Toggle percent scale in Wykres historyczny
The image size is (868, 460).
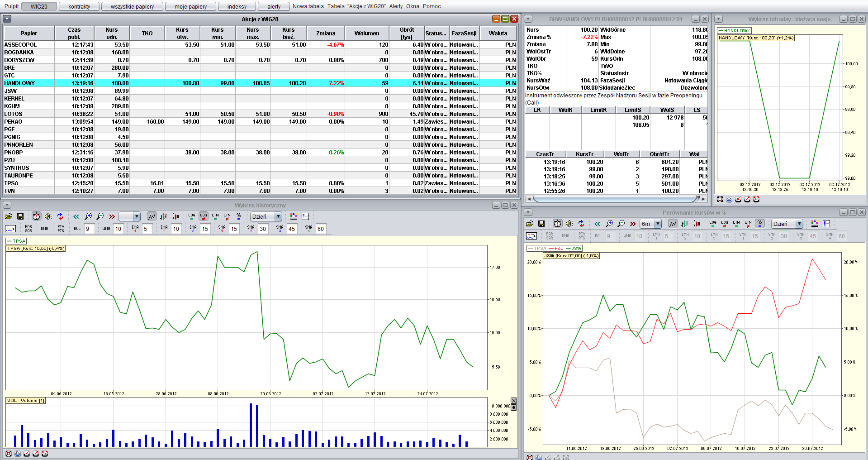pyautogui.click(x=239, y=217)
